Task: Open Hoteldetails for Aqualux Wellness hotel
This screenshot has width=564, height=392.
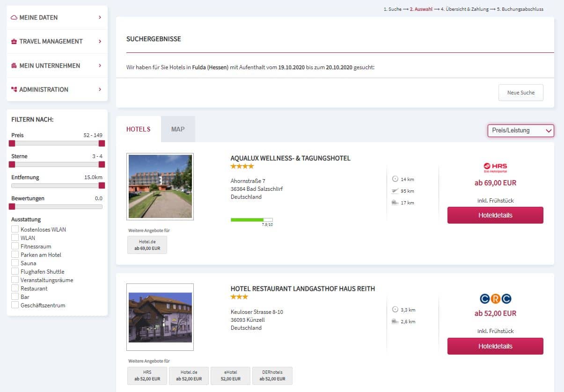Action: [495, 215]
